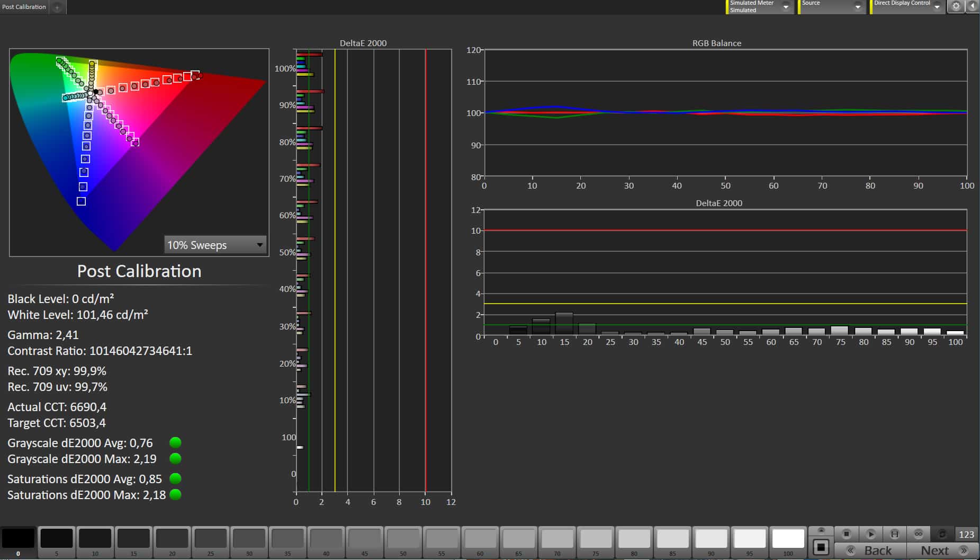Screen dimensions: 980x560
Task: Select the Post Calibration tab
Action: [x=24, y=7]
